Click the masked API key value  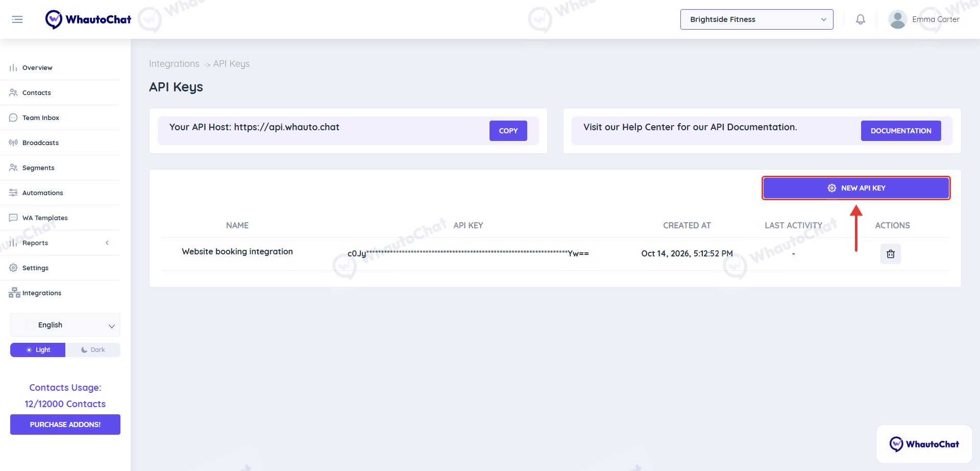tap(468, 253)
